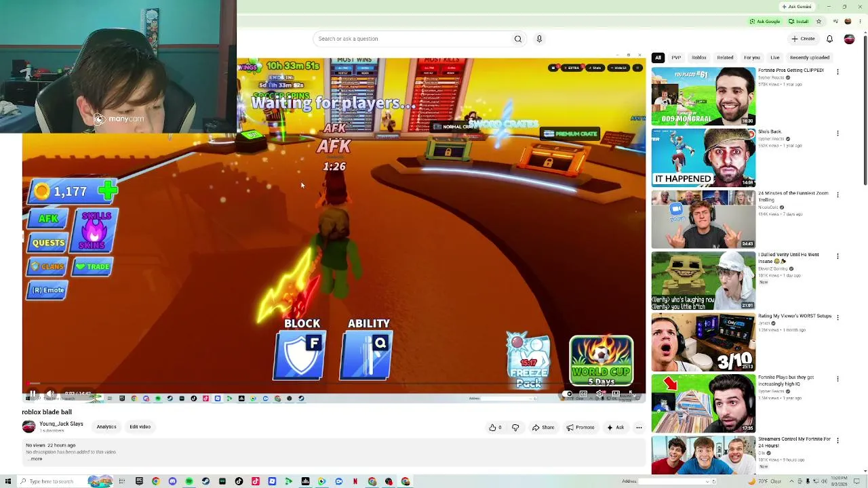Open the Young_Jack Slays channel avatar
The image size is (868, 488).
28,426
